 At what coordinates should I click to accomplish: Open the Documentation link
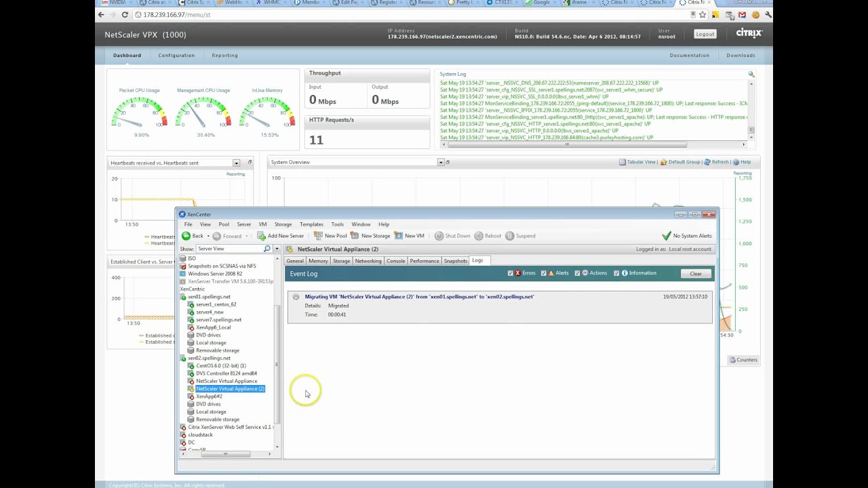point(690,56)
